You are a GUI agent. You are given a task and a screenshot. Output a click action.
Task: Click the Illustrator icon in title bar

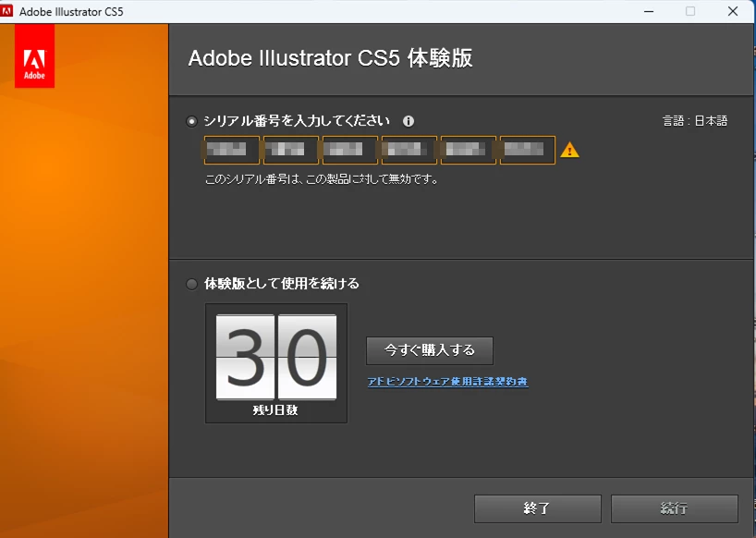pyautogui.click(x=6, y=11)
